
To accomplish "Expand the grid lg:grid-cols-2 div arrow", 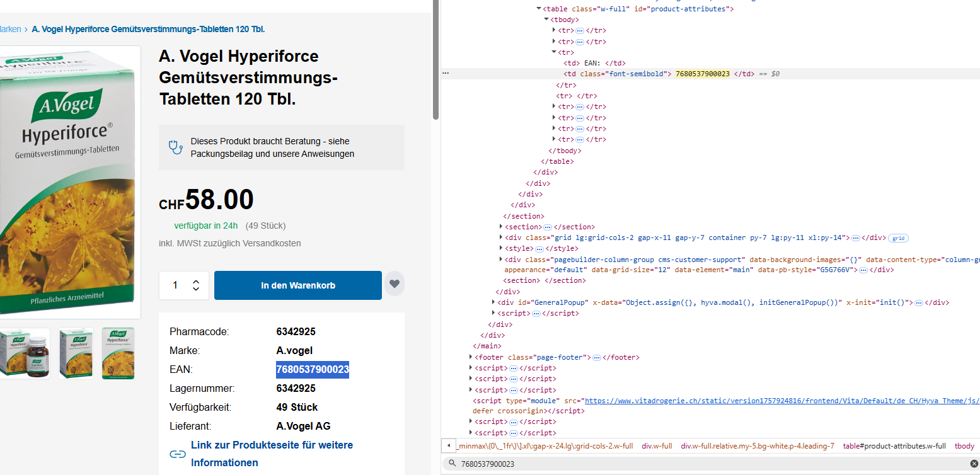I will click(x=501, y=237).
